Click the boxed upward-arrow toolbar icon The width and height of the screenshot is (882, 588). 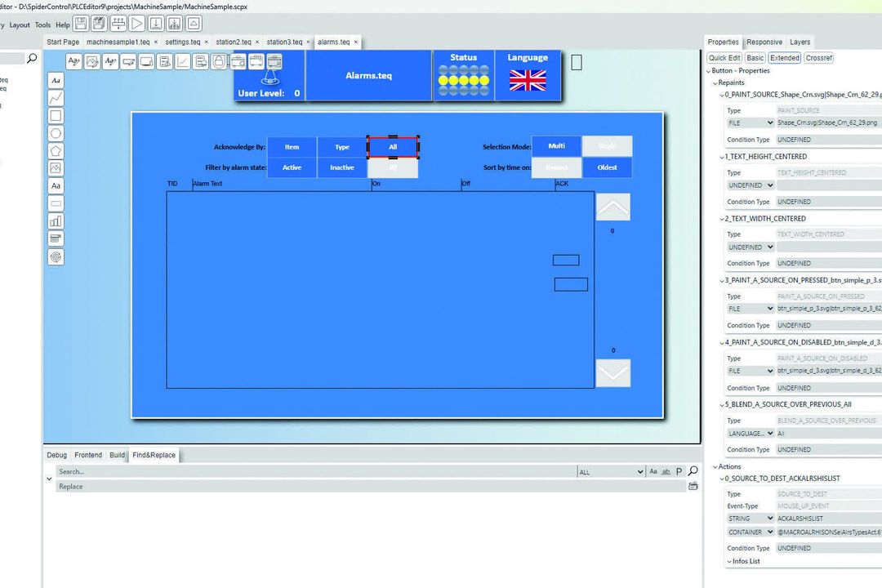(x=194, y=24)
